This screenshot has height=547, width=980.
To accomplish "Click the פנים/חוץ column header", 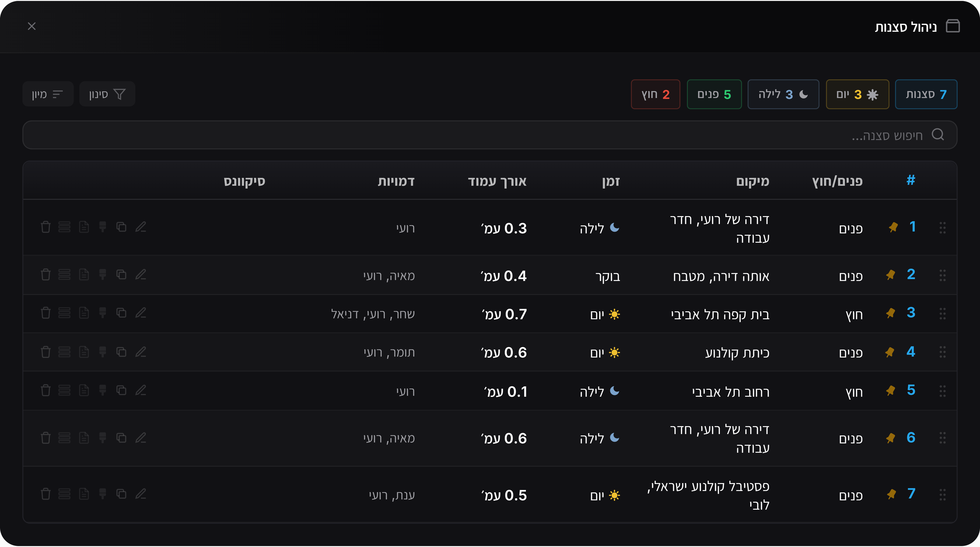I will (837, 182).
